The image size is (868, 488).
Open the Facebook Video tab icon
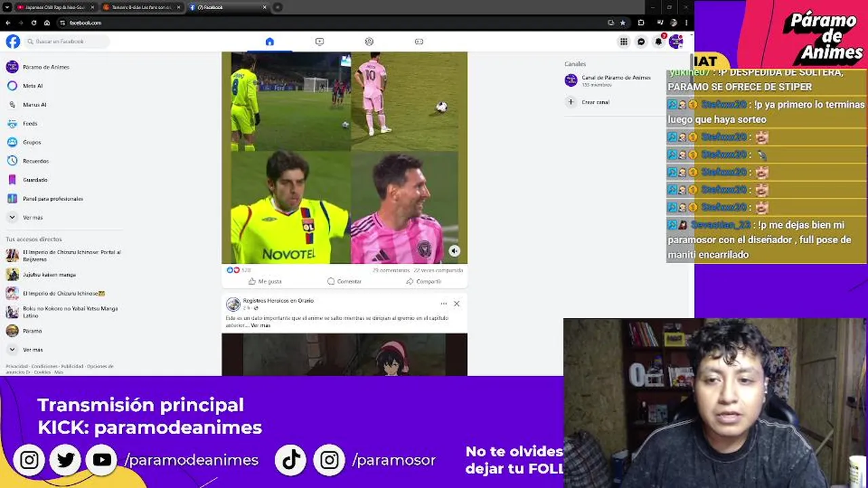coord(319,41)
